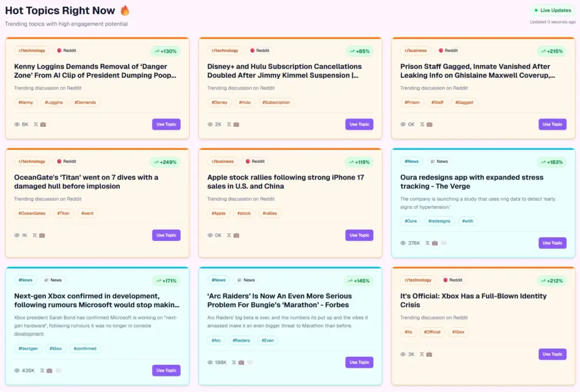The height and width of the screenshot is (392, 580).
Task: Select the News badge on Arc Raiders card
Action: click(x=246, y=280)
